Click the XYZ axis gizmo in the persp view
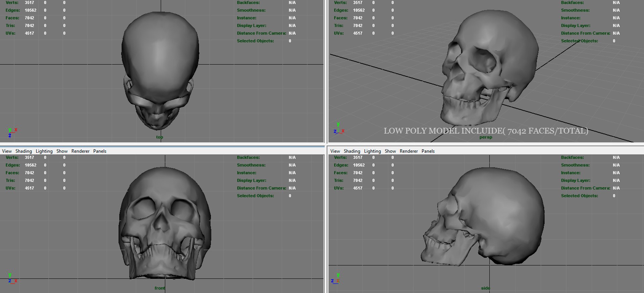The image size is (644, 293). click(x=339, y=129)
